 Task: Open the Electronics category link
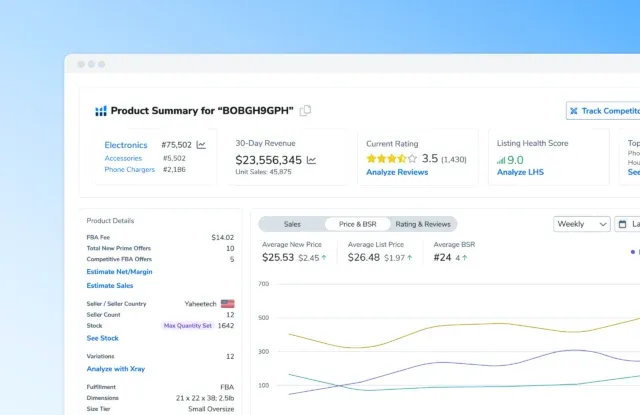(x=126, y=145)
